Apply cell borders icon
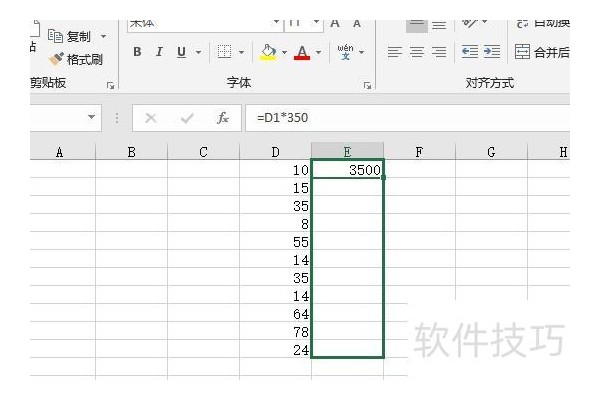The image size is (600, 400). pyautogui.click(x=224, y=52)
